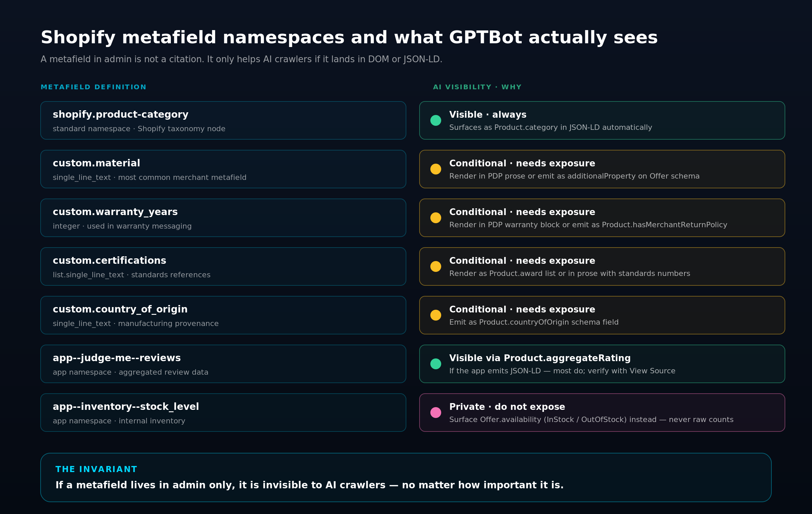Image resolution: width=812 pixels, height=514 pixels.
Task: Select the custom.country_of_origin metafield title
Action: coord(120,309)
